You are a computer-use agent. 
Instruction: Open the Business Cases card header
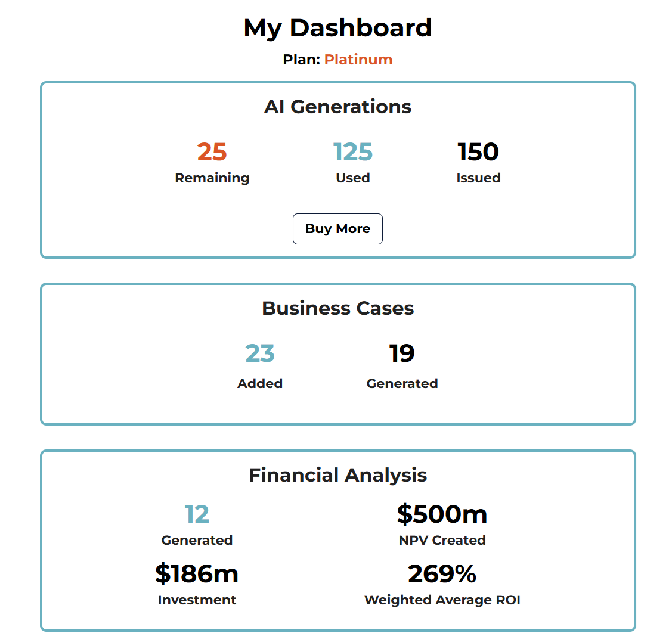point(337,308)
